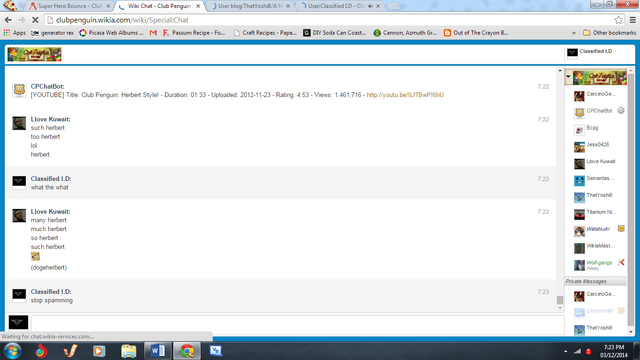Open the Cannon, Azmuth bookmark

point(405,33)
